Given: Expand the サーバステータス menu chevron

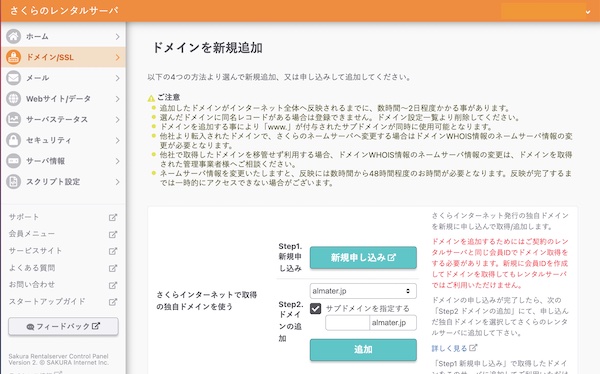Looking at the screenshot, I should coord(117,119).
